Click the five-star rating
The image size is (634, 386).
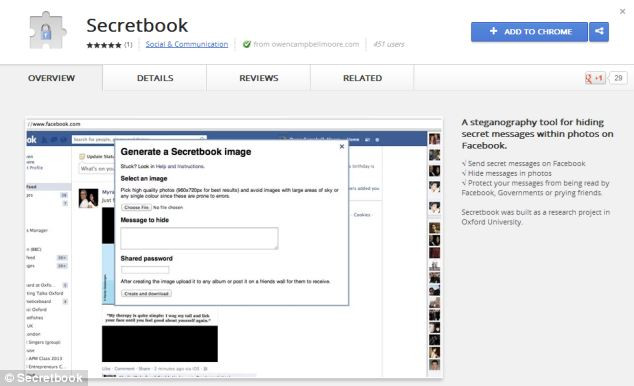tap(104, 45)
